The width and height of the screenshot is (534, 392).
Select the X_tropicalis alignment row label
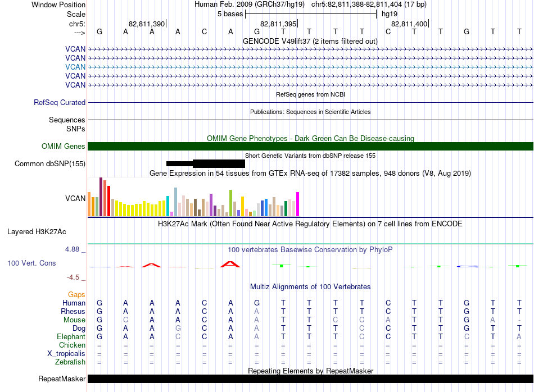pyautogui.click(x=66, y=354)
